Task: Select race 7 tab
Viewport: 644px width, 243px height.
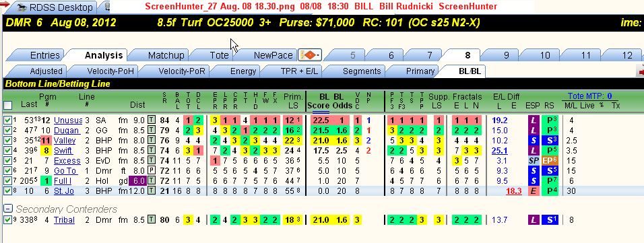Action: (430, 55)
